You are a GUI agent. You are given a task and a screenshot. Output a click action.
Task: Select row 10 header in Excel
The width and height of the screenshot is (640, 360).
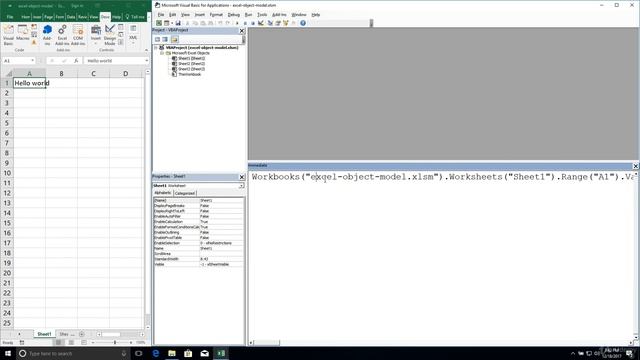pos(7,173)
